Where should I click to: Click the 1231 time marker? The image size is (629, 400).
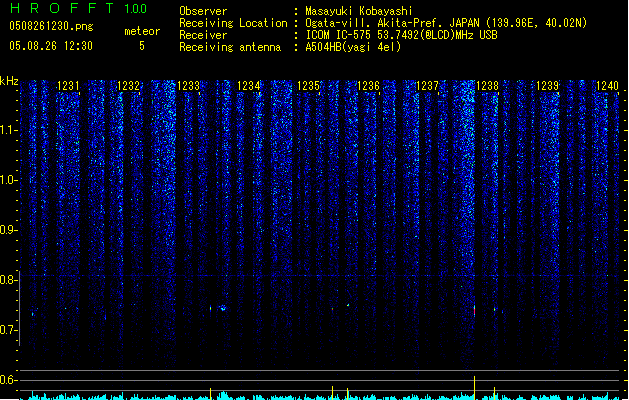pos(68,86)
